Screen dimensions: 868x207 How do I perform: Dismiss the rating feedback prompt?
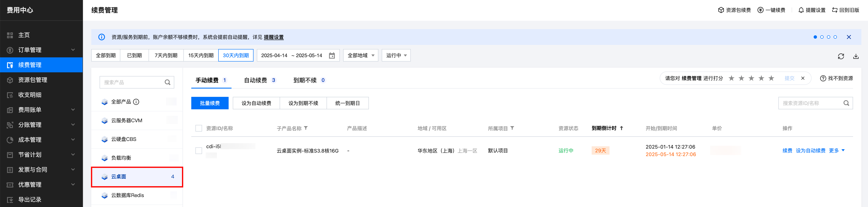(803, 78)
